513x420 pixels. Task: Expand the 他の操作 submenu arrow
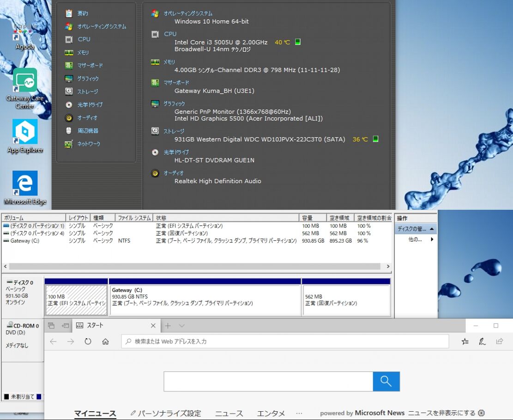[432, 239]
